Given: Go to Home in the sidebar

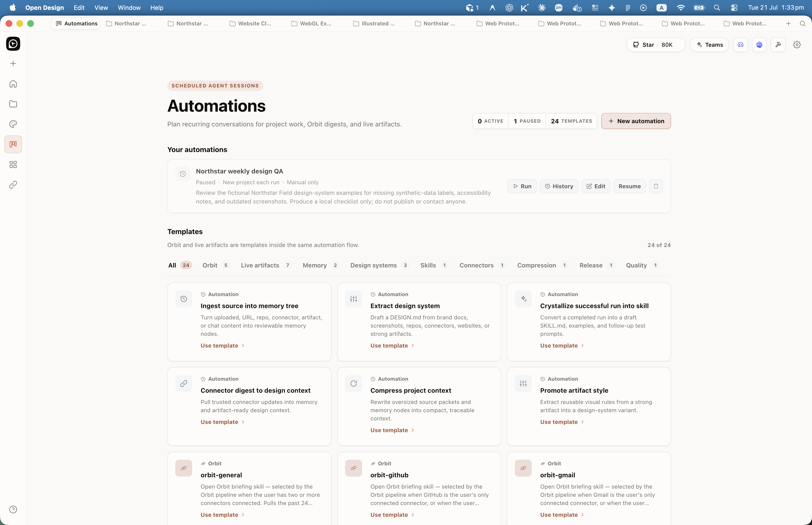Looking at the screenshot, I should click(13, 84).
